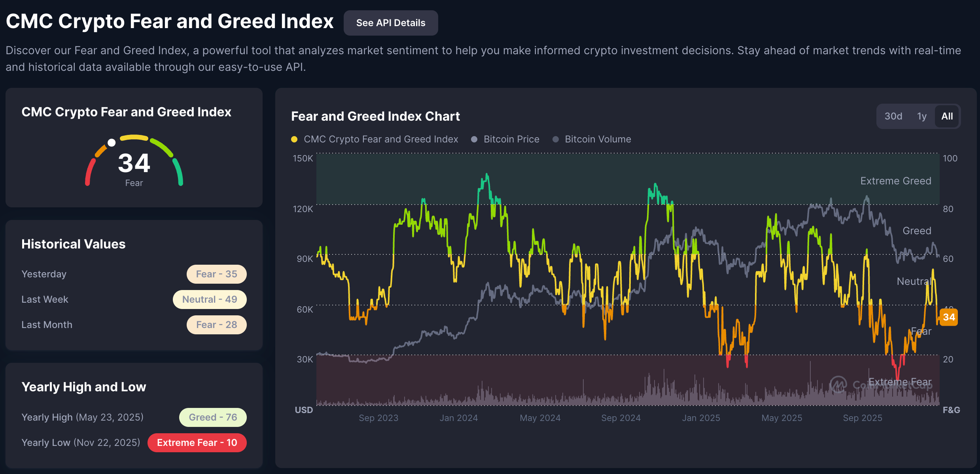Toggle the Bitcoin Price legend series

(511, 139)
